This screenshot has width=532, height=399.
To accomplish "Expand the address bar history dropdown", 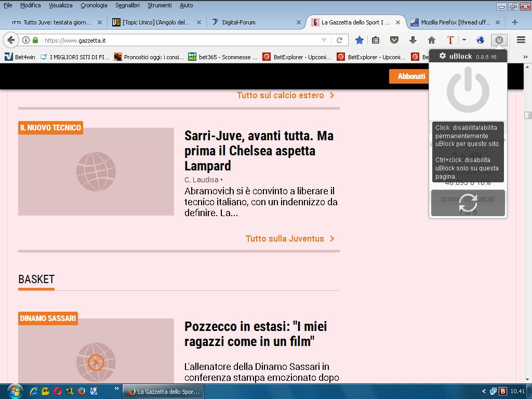I will [x=324, y=41].
